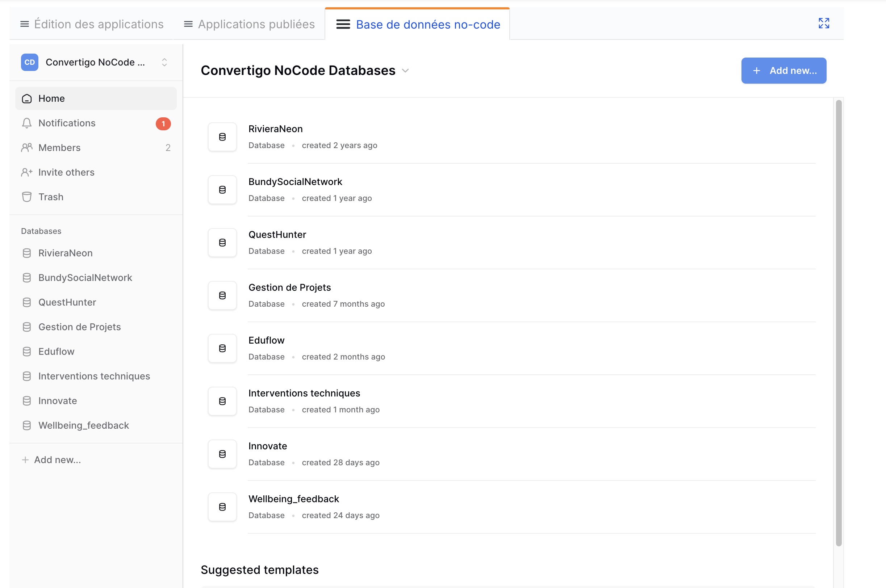
Task: Click the vertical scrollbar of the database list
Action: pyautogui.click(x=839, y=323)
